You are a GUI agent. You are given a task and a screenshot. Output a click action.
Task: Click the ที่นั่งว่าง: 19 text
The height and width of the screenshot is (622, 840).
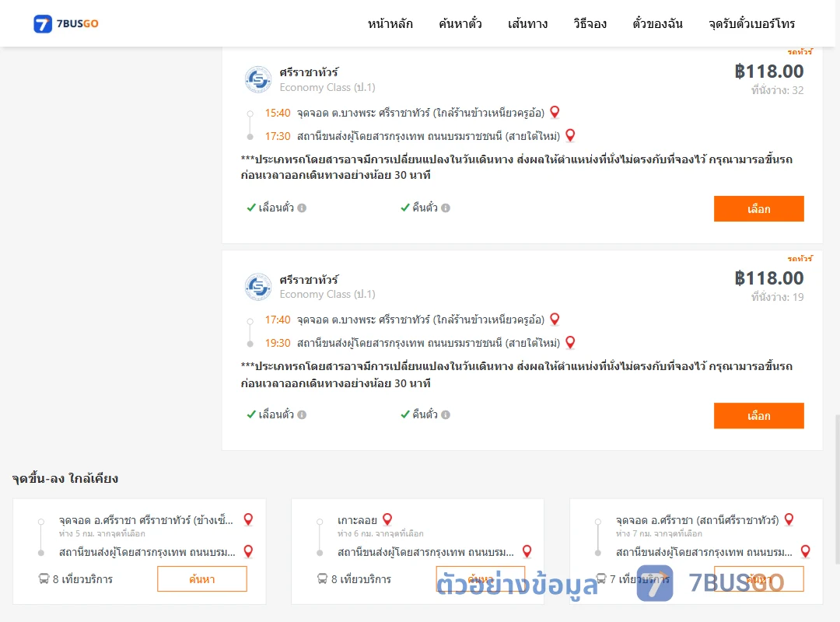pos(777,297)
